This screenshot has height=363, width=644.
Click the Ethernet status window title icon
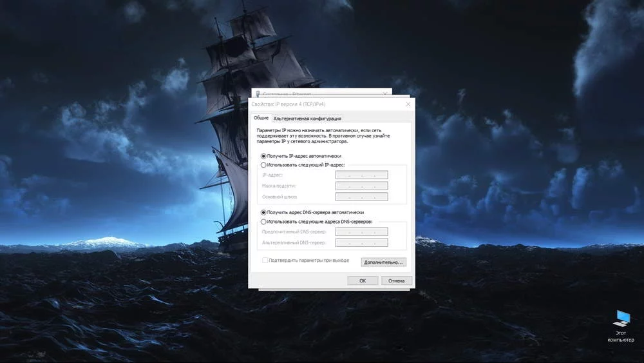[x=258, y=94]
